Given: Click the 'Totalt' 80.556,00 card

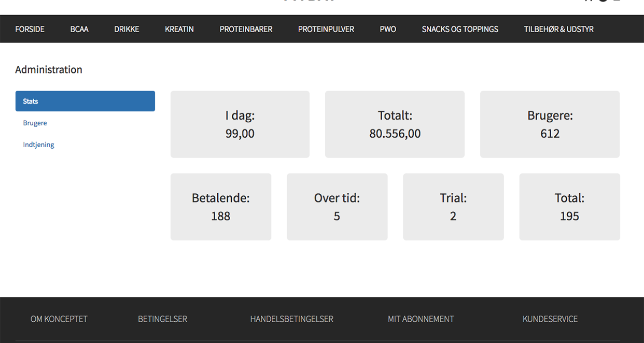Looking at the screenshot, I should (x=395, y=124).
